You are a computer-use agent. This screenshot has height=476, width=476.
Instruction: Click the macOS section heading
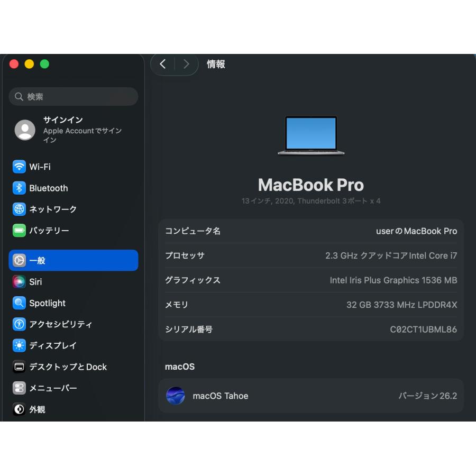coord(180,367)
